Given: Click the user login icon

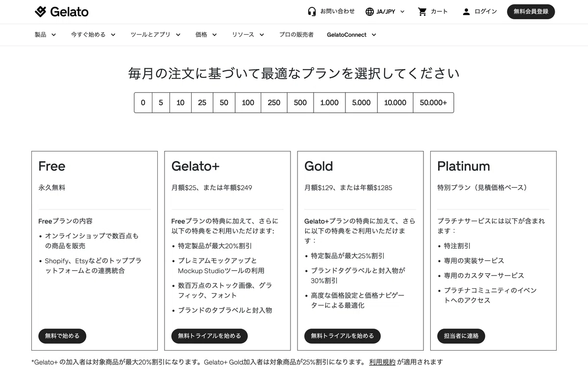Looking at the screenshot, I should [466, 11].
